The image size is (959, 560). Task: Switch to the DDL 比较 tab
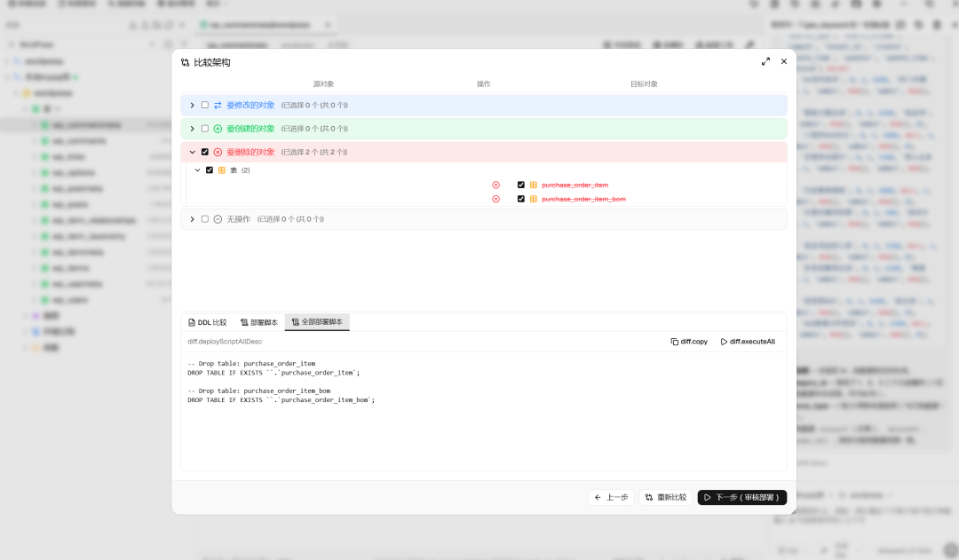[x=207, y=322]
